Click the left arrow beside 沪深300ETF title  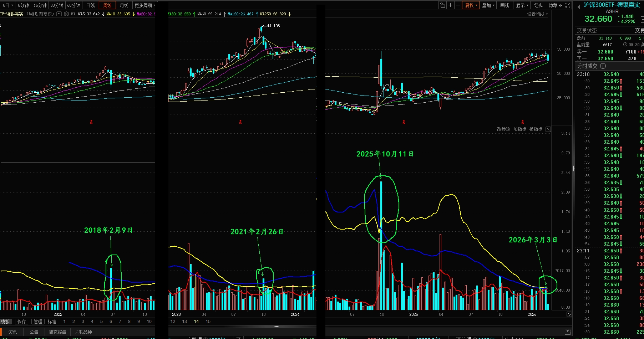[x=579, y=6]
